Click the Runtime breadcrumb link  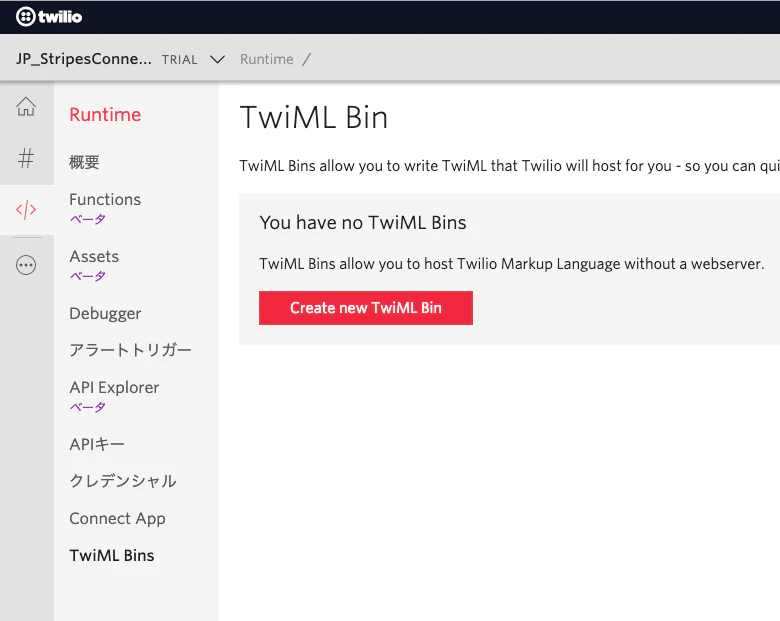pos(267,59)
